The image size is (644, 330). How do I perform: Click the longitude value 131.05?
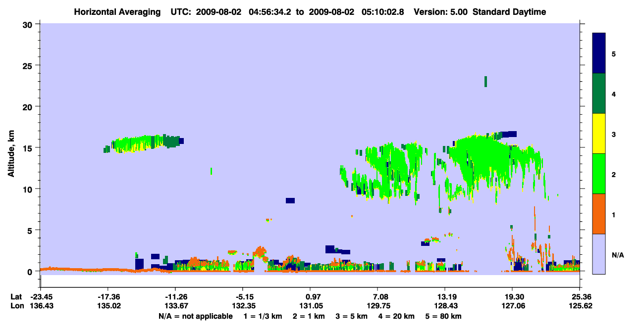tap(310, 306)
